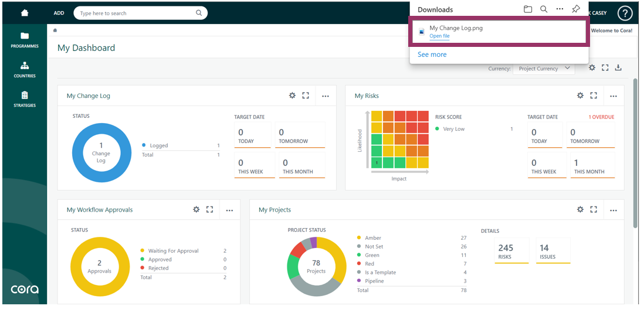
Task: Click the risk matrix cell showing 1
Action: point(376,162)
